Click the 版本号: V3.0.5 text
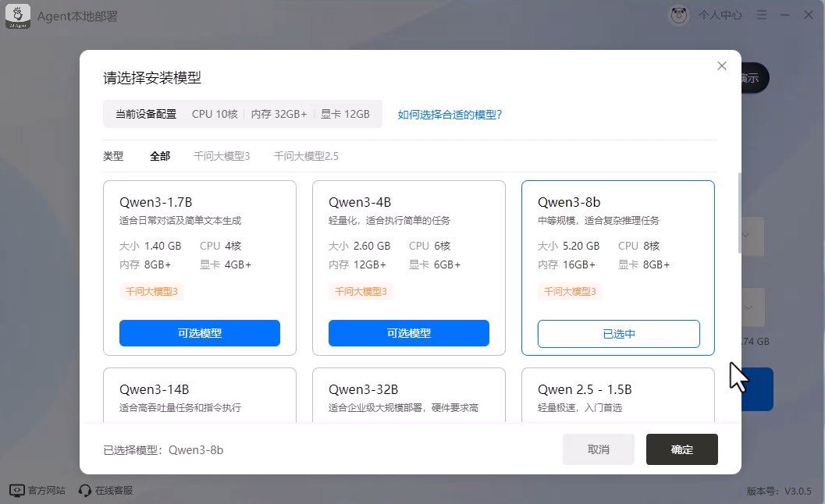The width and height of the screenshot is (825, 504). 779,491
